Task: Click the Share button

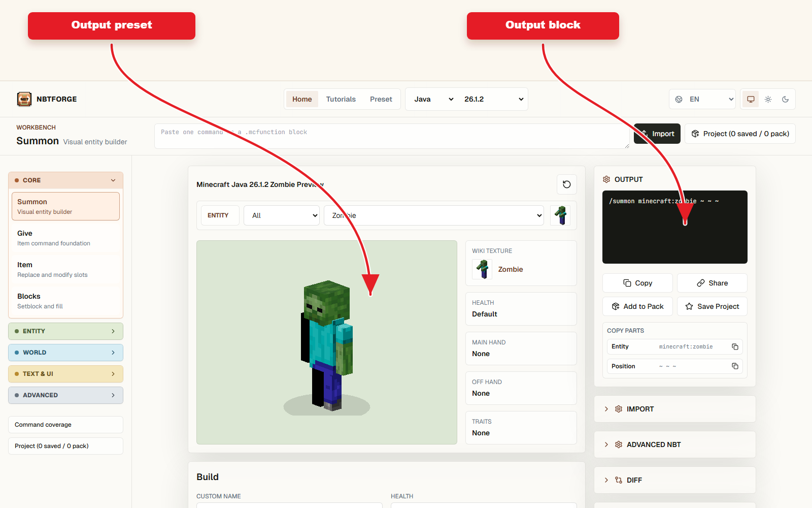Action: pos(712,283)
